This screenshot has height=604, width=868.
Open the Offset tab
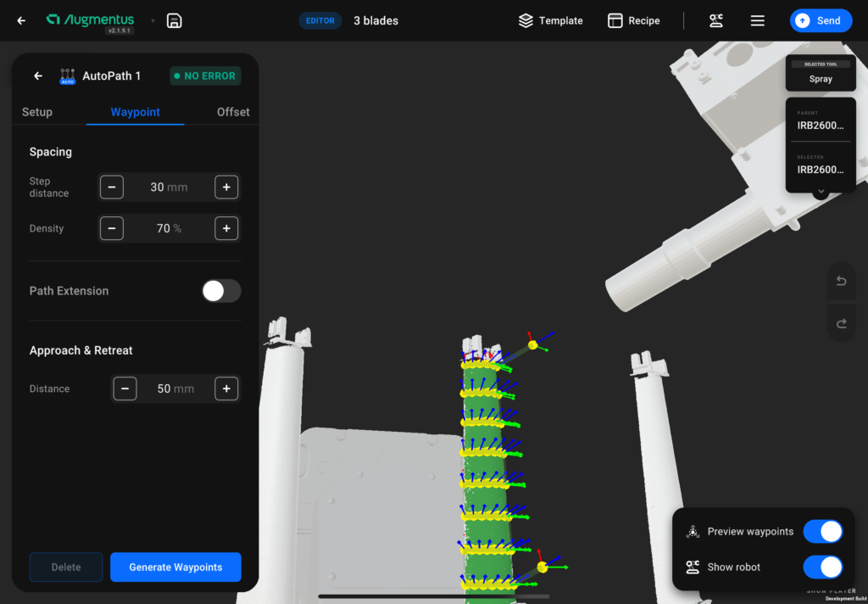[232, 111]
